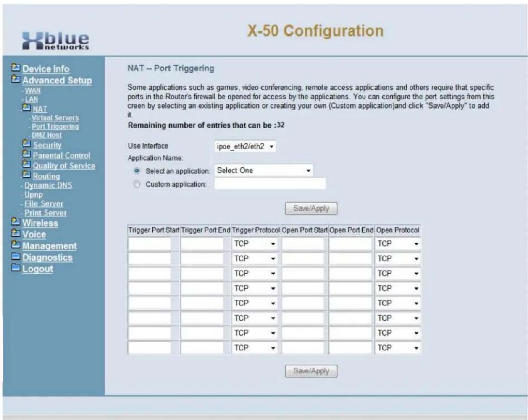Open the Port Triggering page link
This screenshot has width=528, height=420.
(55, 126)
